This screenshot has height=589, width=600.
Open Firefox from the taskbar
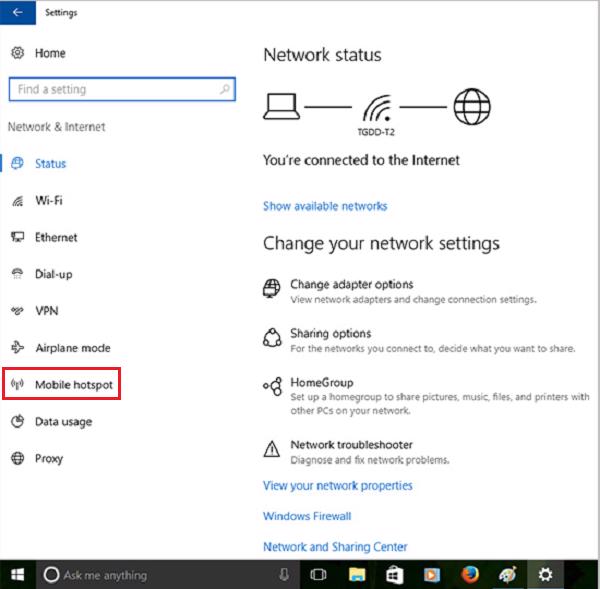coord(470,575)
